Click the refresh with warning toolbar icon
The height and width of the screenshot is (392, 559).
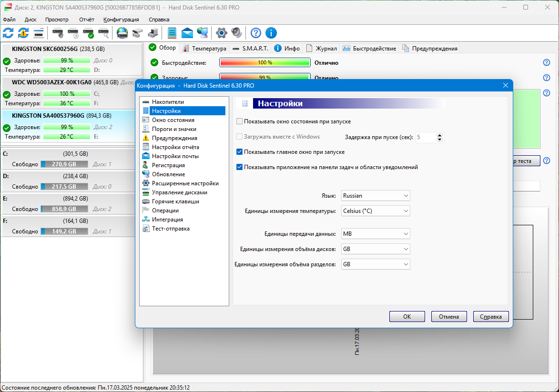coord(23,33)
